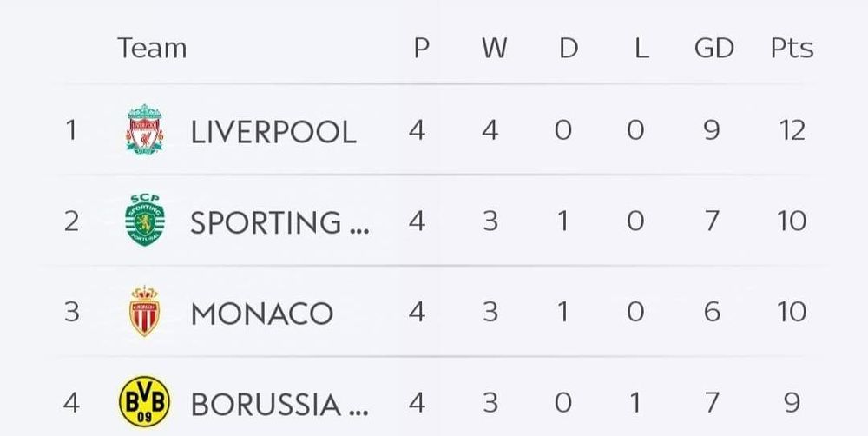
Task: Click Borussia's points value 9
Action: 792,402
